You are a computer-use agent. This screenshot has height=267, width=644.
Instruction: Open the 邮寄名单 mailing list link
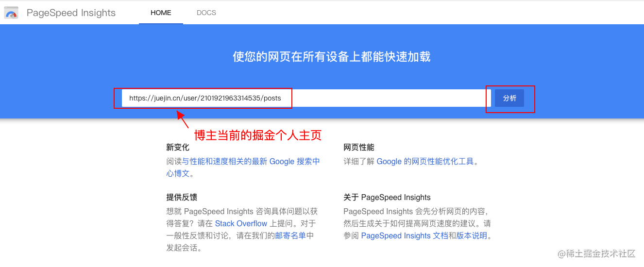[290, 236]
